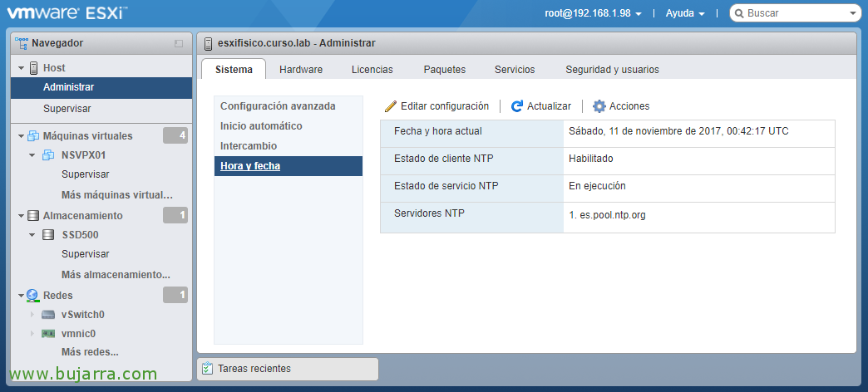
Task: Open Más máquinas virtuales link
Action: tap(117, 195)
